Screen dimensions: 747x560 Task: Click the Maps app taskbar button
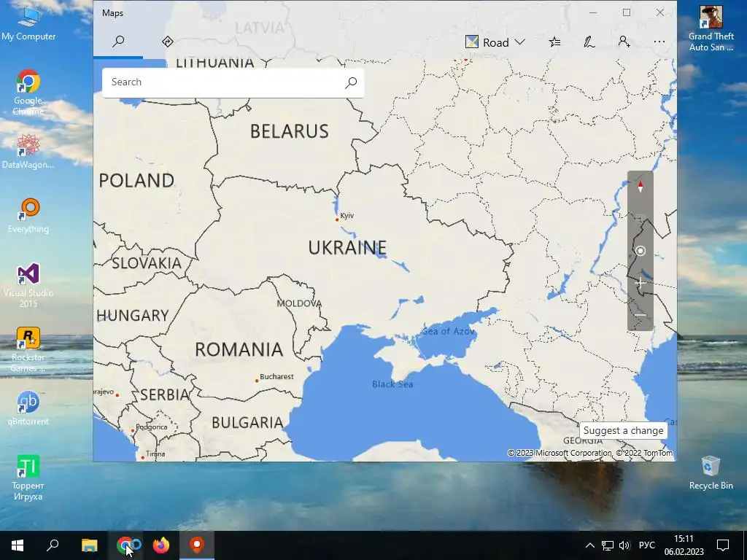tap(197, 545)
